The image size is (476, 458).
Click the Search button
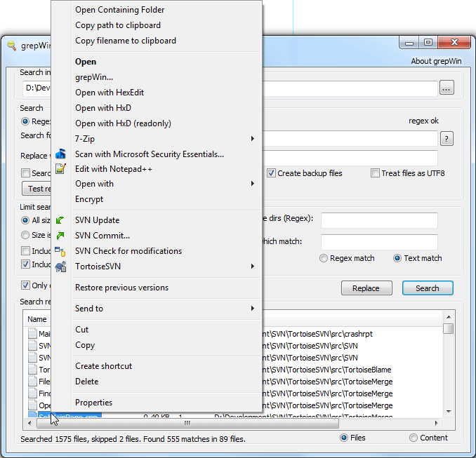428,288
